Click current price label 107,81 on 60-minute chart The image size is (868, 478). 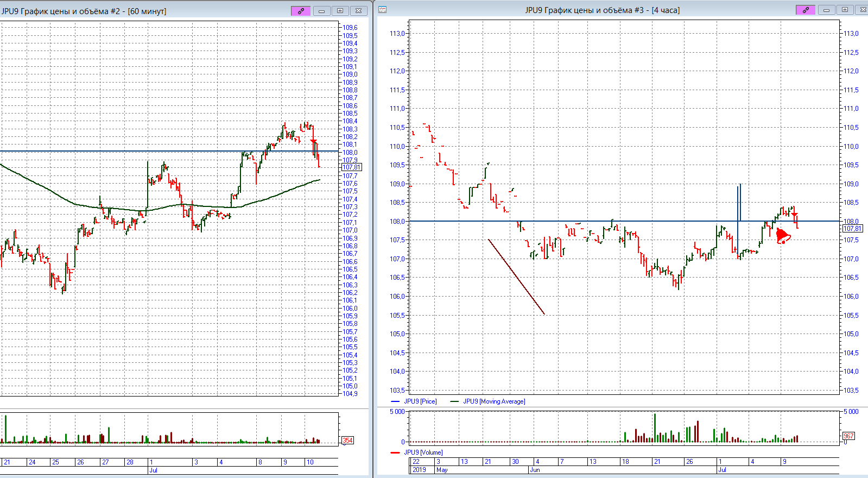[351, 167]
